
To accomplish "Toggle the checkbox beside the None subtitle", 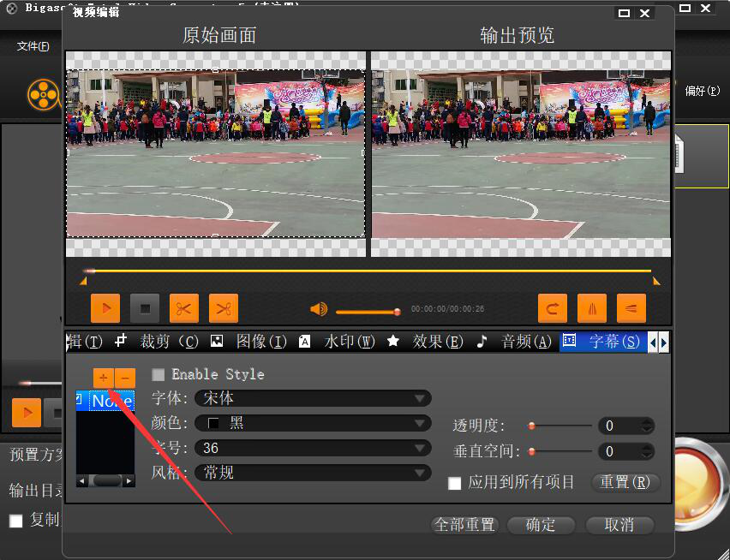I will pyautogui.click(x=79, y=399).
